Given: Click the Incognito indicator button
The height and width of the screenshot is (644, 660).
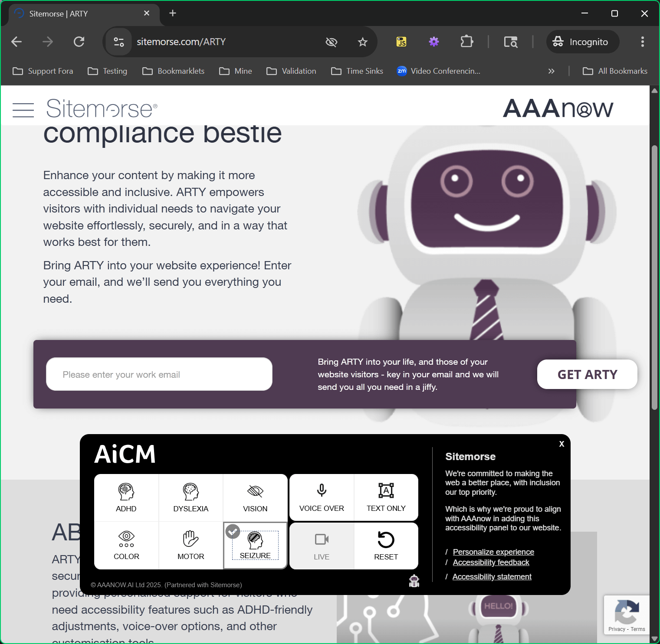Looking at the screenshot, I should click(x=583, y=42).
